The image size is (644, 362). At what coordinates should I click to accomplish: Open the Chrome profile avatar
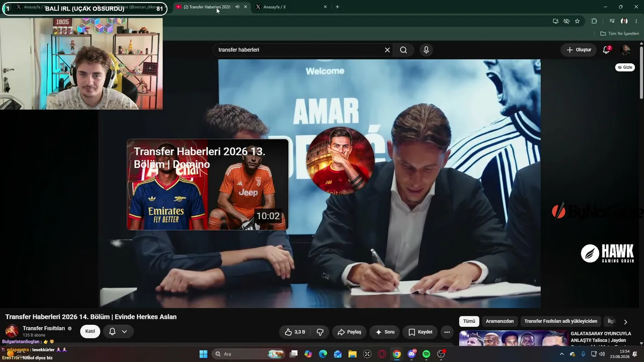tap(624, 21)
